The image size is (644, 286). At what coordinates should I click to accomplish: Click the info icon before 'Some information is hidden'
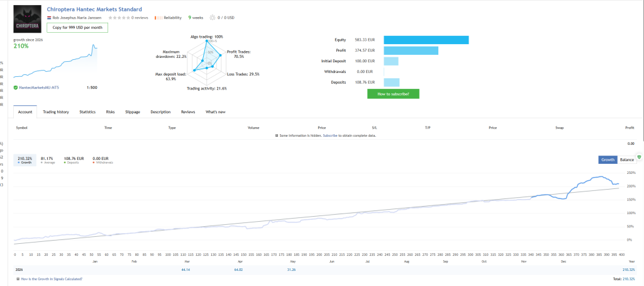[x=277, y=135]
